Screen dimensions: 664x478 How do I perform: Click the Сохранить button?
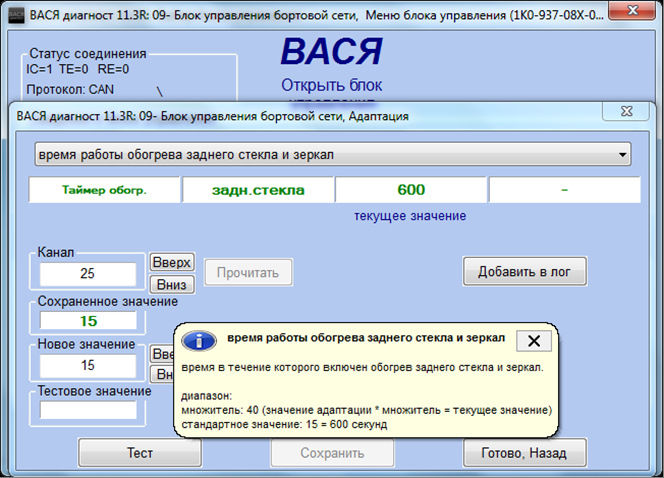[332, 453]
